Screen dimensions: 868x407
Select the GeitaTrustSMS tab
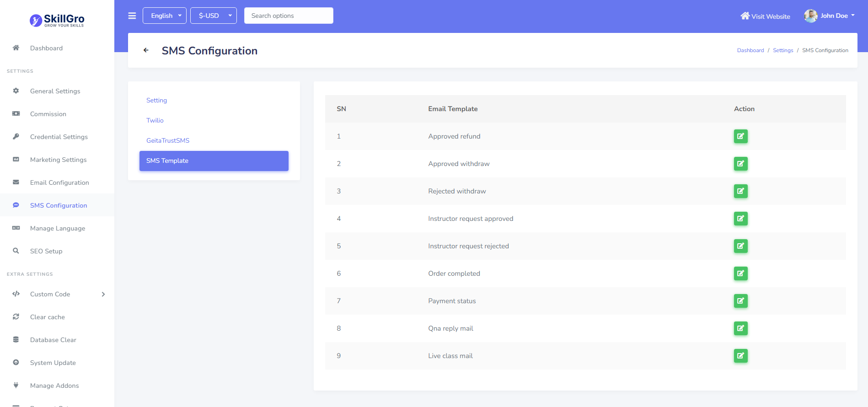pos(168,140)
